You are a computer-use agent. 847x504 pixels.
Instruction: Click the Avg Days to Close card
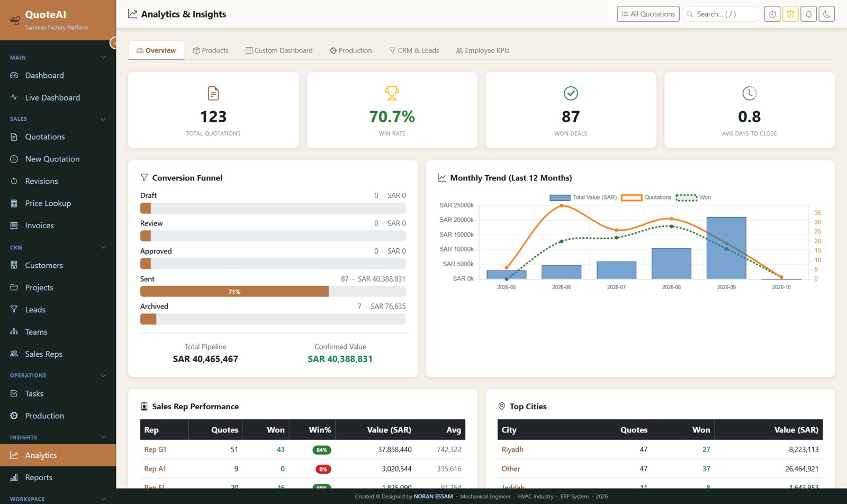pyautogui.click(x=750, y=110)
